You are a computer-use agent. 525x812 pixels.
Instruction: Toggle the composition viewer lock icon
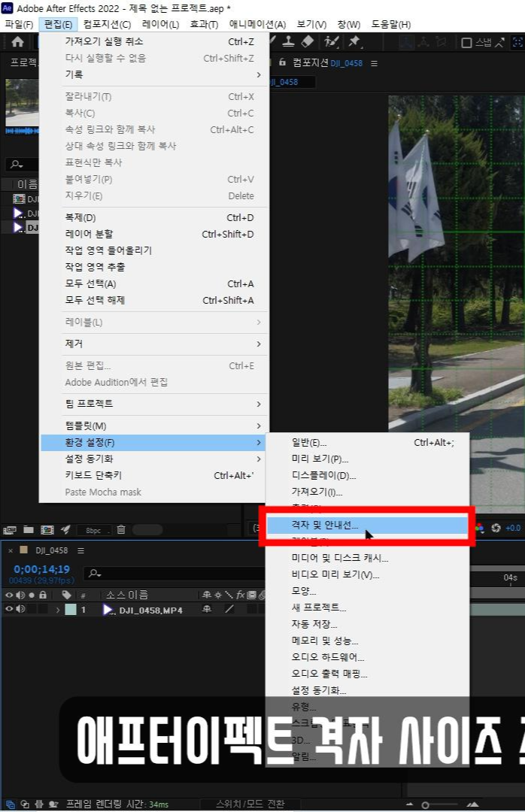pos(283,62)
